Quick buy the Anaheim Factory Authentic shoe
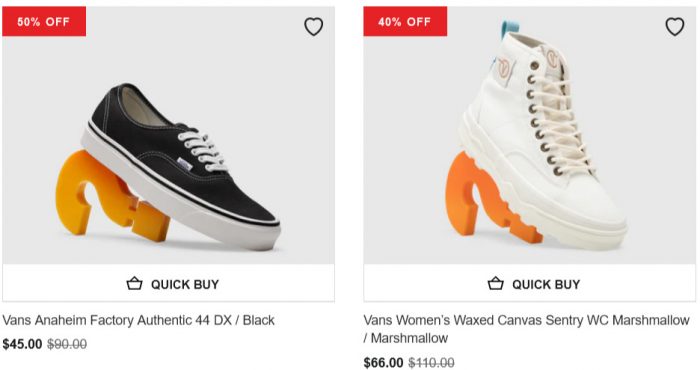The image size is (700, 370). click(x=168, y=283)
